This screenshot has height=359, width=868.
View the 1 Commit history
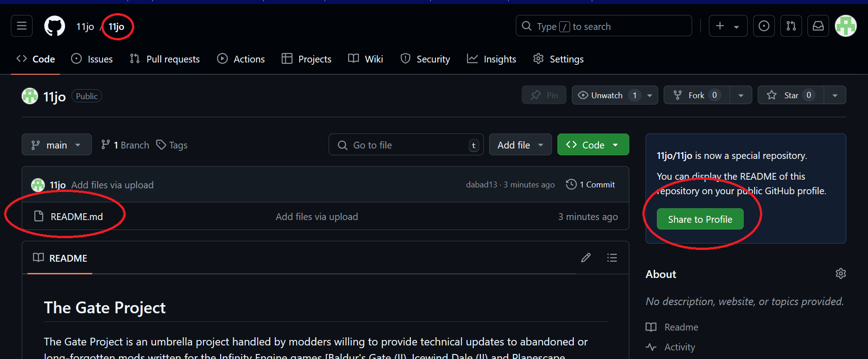coord(590,185)
